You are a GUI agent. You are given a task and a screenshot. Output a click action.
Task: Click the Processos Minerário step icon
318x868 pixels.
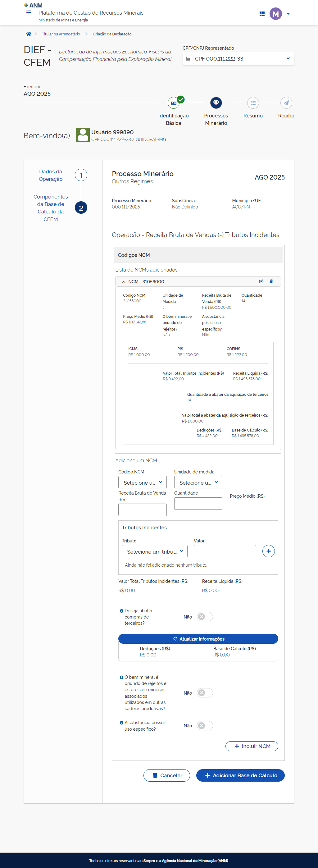coord(216,103)
